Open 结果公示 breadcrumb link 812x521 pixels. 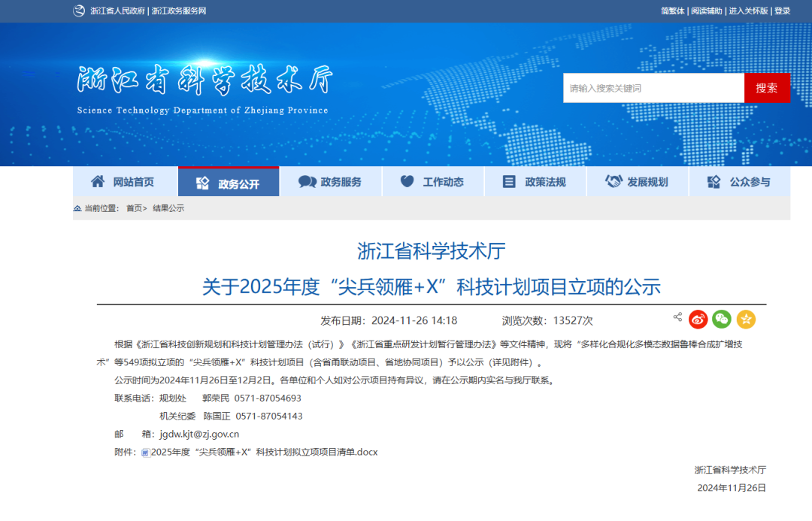tap(168, 208)
